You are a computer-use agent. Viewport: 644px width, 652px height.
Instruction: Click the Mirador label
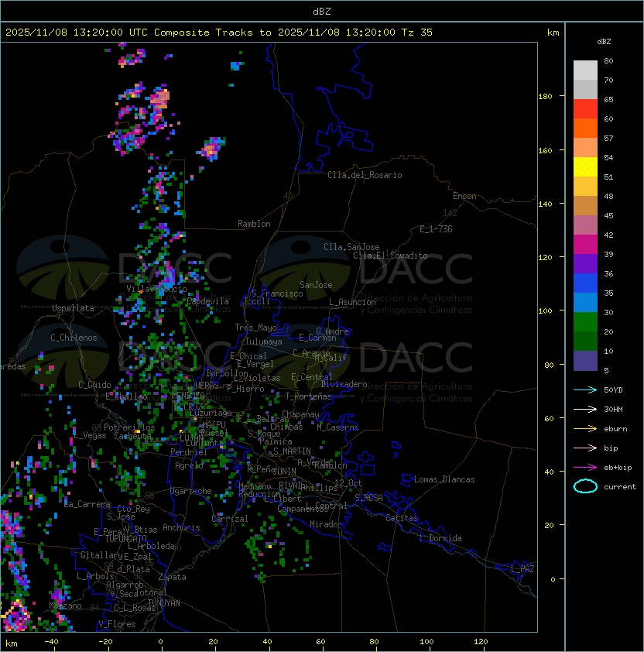(327, 524)
